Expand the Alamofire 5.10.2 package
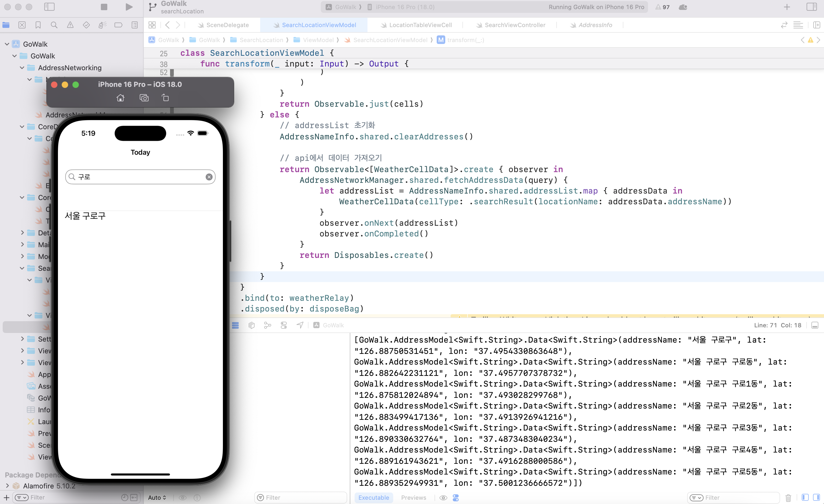 7,486
